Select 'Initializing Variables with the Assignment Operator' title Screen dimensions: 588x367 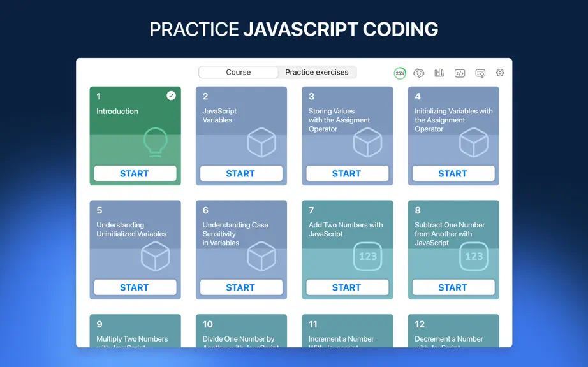click(453, 120)
